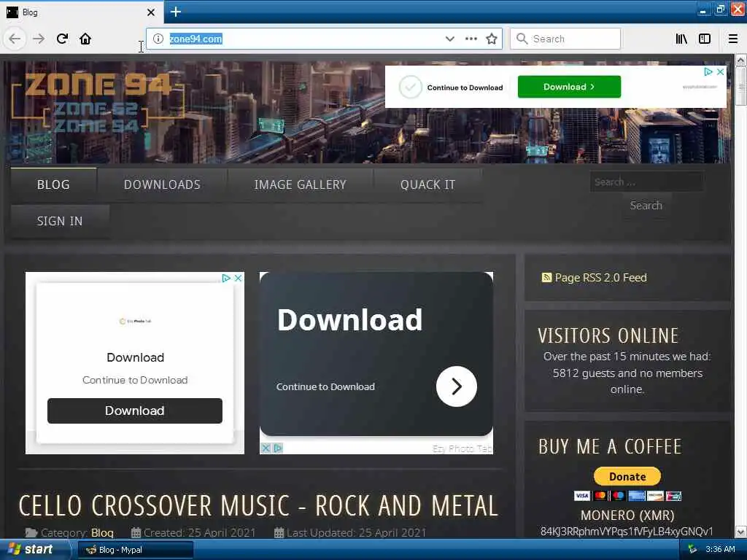Open the BLOG navigation menu item
Image resolution: width=747 pixels, height=560 pixels.
coord(53,184)
